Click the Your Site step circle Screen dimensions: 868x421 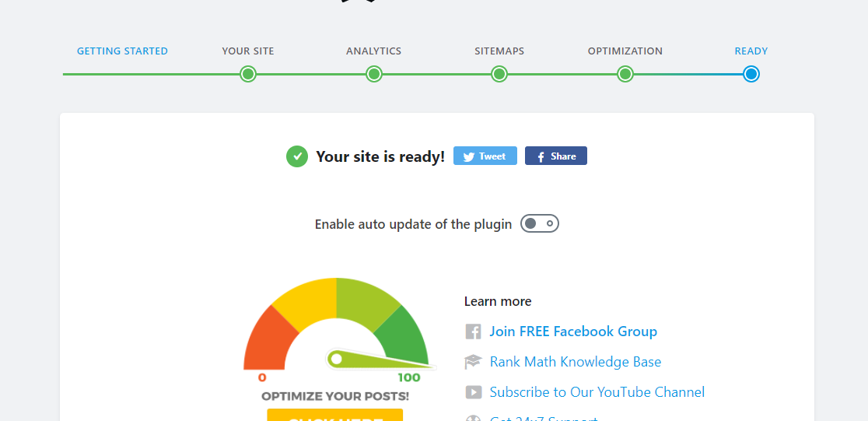pyautogui.click(x=248, y=74)
